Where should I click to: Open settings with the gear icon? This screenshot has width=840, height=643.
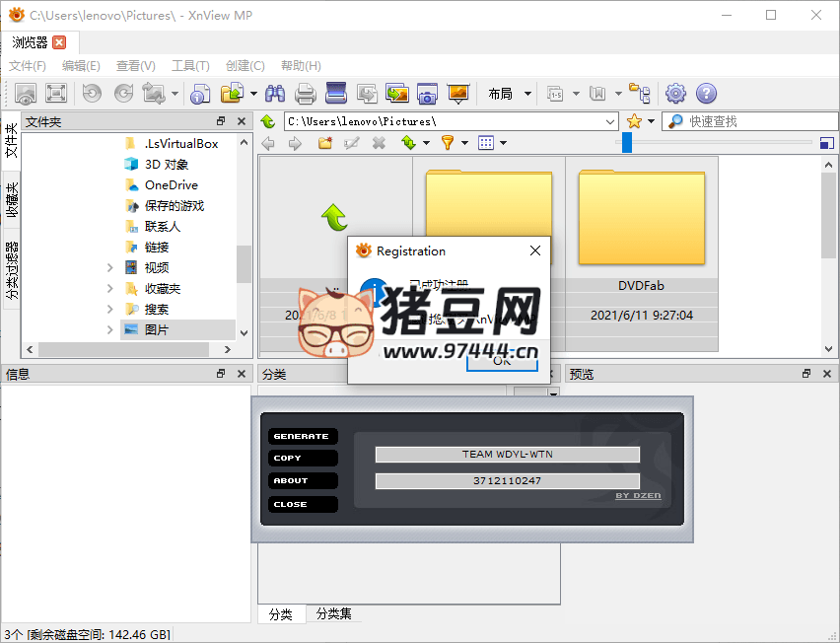[675, 94]
